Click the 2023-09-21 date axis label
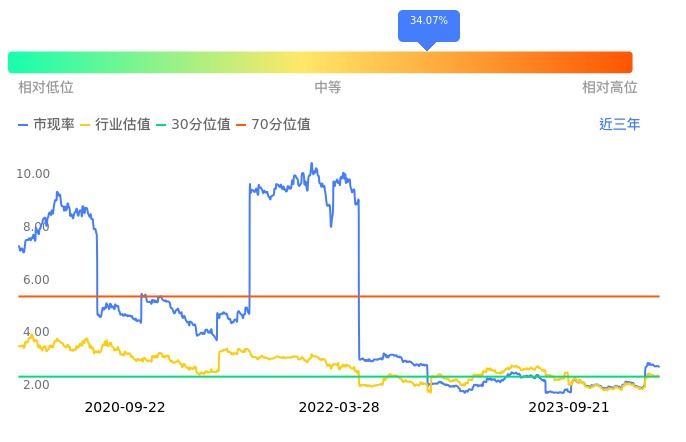This screenshot has height=442, width=686. (569, 408)
